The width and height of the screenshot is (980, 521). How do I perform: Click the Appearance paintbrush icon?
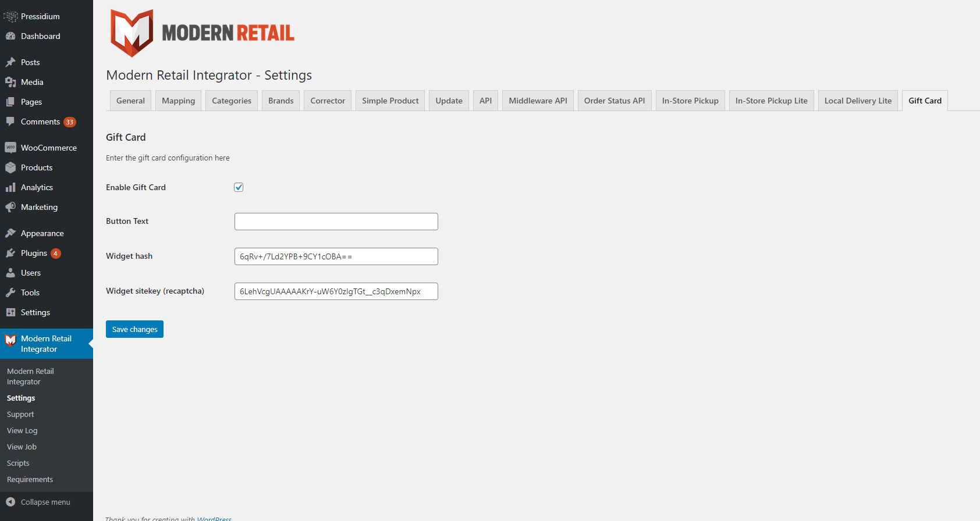[x=10, y=233]
